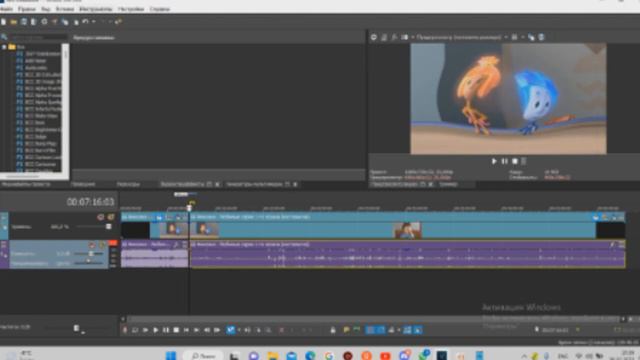The height and width of the screenshot is (360, 640).
Task: Switch to the Переходы tab
Action: (128, 184)
